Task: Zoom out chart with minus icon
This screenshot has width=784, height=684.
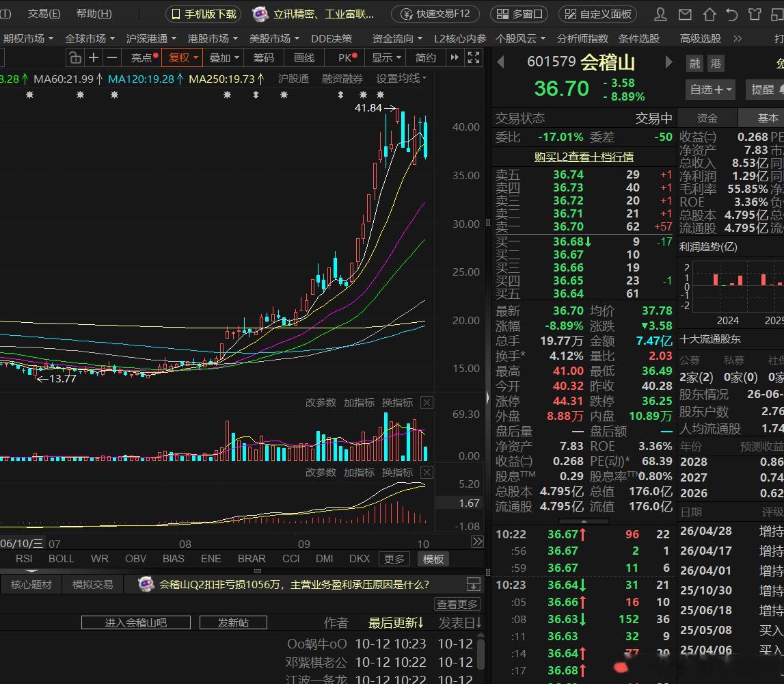Action: coord(112,58)
